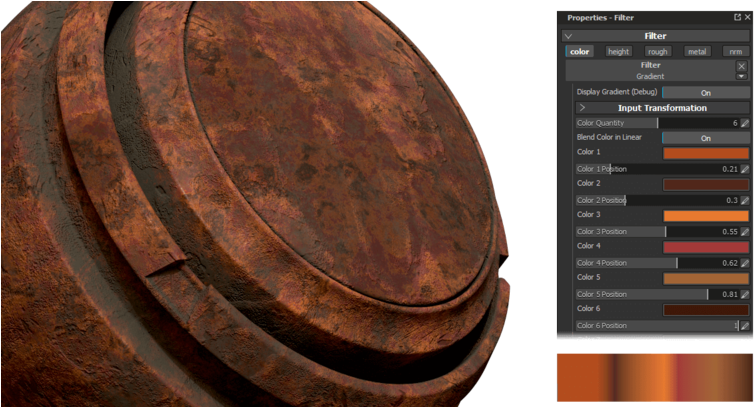This screenshot has width=754, height=407.
Task: Toggle Display Gradient (Debug) On button
Action: [705, 92]
